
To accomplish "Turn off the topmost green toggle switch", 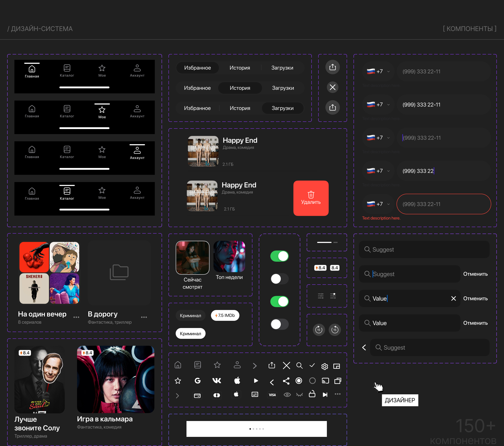I will point(279,256).
